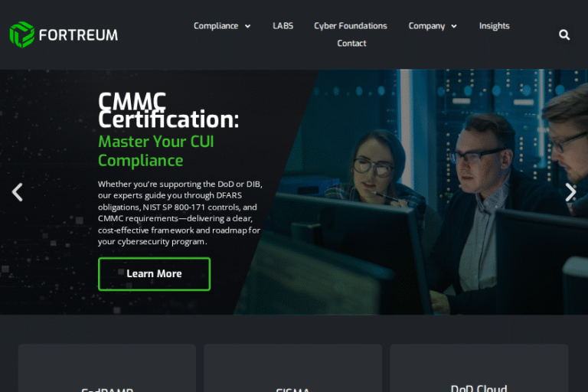Expand the Company dropdown chevron
The height and width of the screenshot is (392, 588).
click(454, 26)
